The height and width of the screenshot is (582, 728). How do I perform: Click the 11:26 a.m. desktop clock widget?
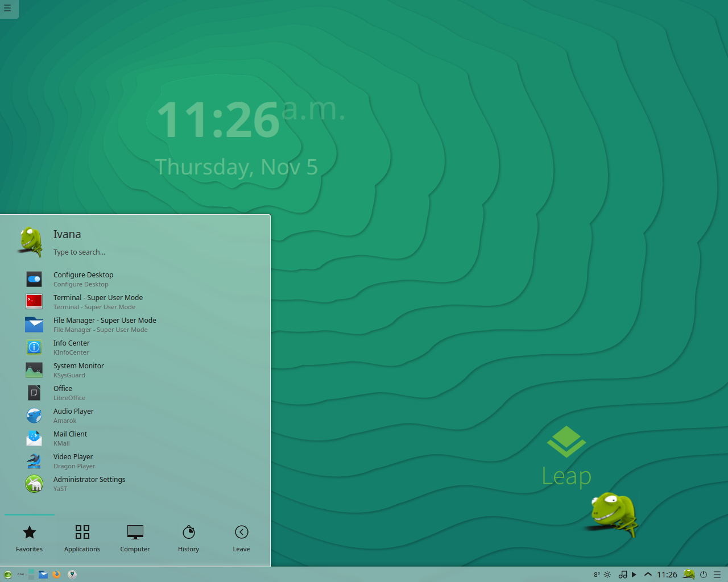click(250, 138)
